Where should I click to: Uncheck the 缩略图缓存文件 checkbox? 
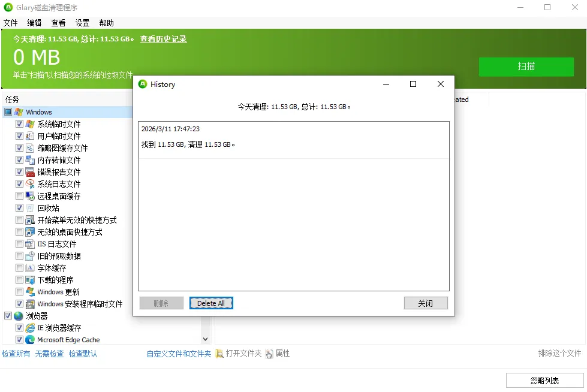(19, 147)
